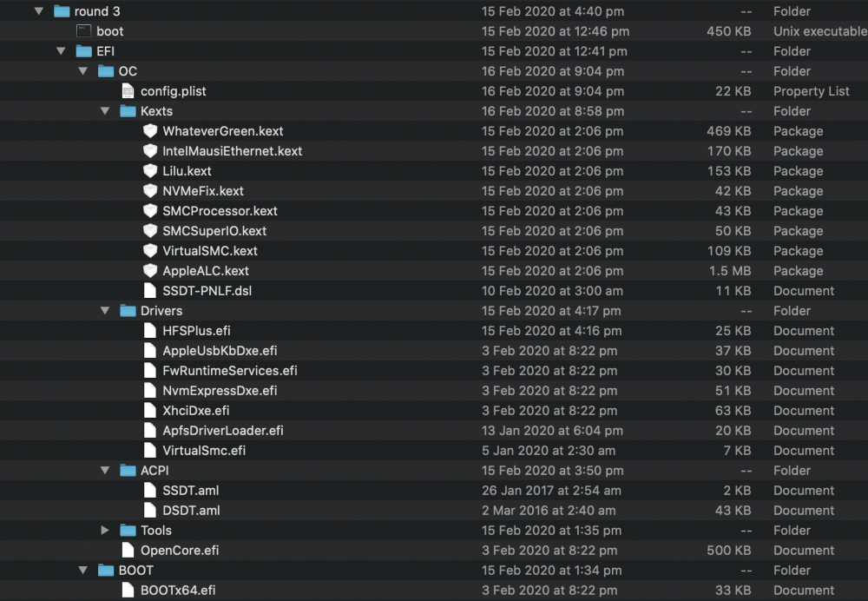The width and height of the screenshot is (868, 601).
Task: Select the EFI folder icon
Action: tap(83, 51)
